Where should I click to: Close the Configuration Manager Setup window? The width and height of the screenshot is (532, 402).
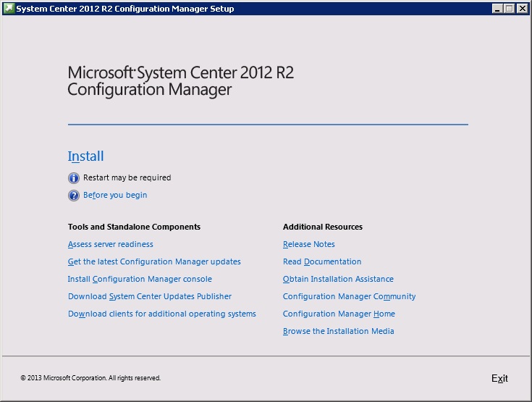(522, 9)
